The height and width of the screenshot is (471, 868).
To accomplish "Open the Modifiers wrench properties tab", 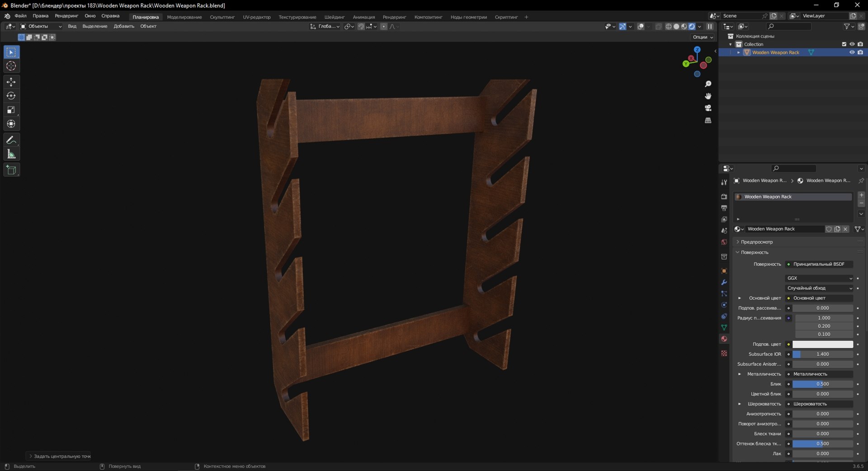I will click(724, 283).
